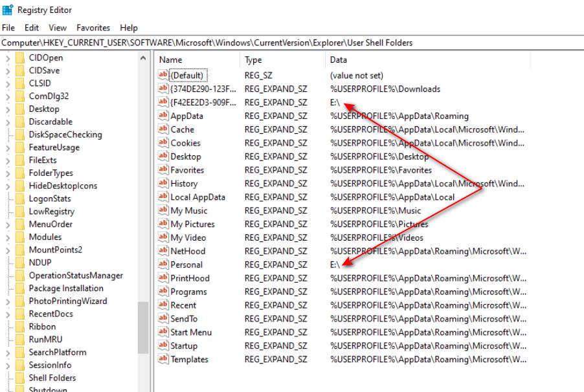Click the string icon of the AppData value
Screen dimensions: 584x392
163,115
